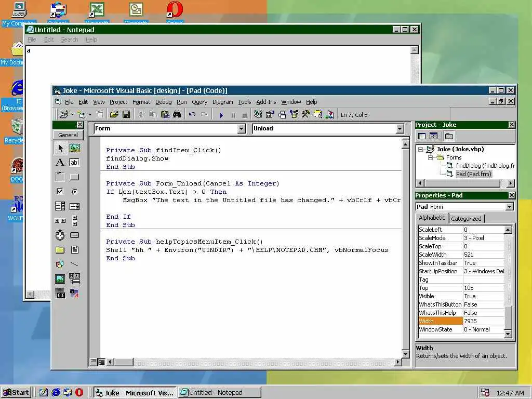The width and height of the screenshot is (532, 399).
Task: Select the Width property row
Action: (x=461, y=321)
